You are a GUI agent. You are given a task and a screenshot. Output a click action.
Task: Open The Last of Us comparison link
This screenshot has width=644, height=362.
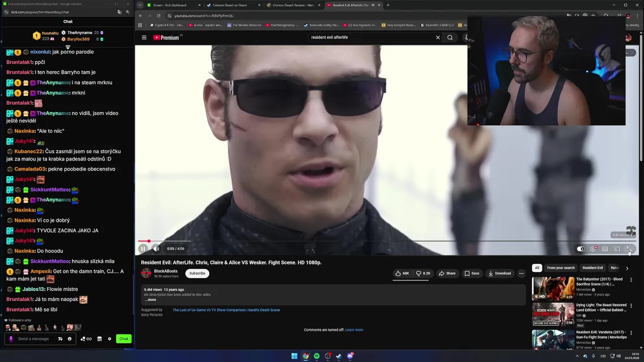(x=226, y=310)
